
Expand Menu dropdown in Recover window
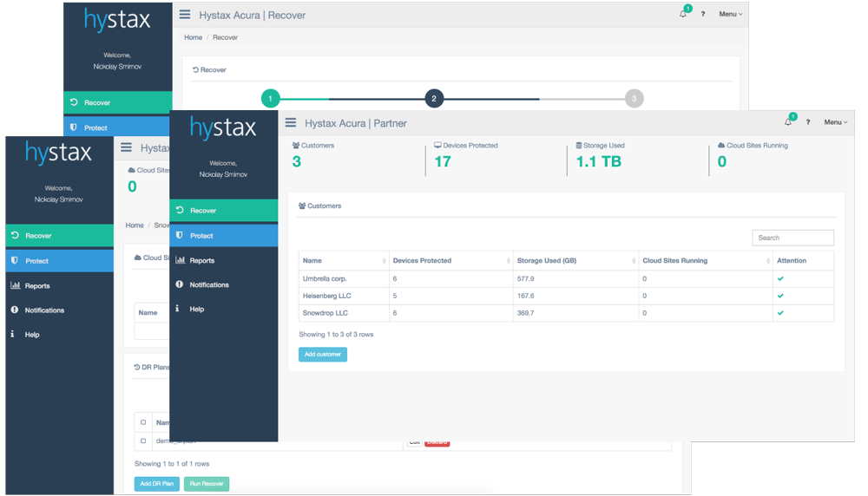[731, 15]
